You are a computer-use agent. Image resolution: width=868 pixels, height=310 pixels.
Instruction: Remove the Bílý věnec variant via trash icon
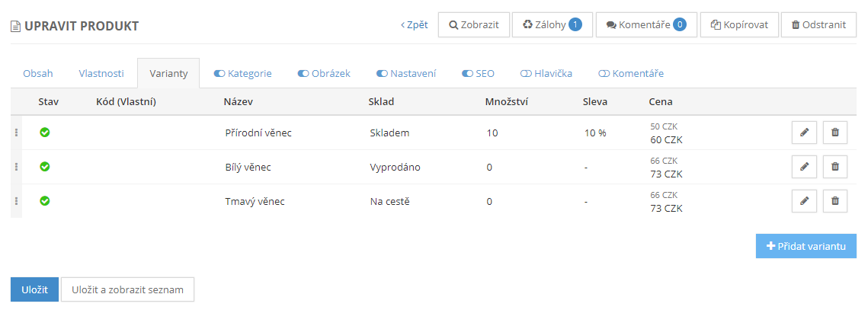[x=834, y=167]
